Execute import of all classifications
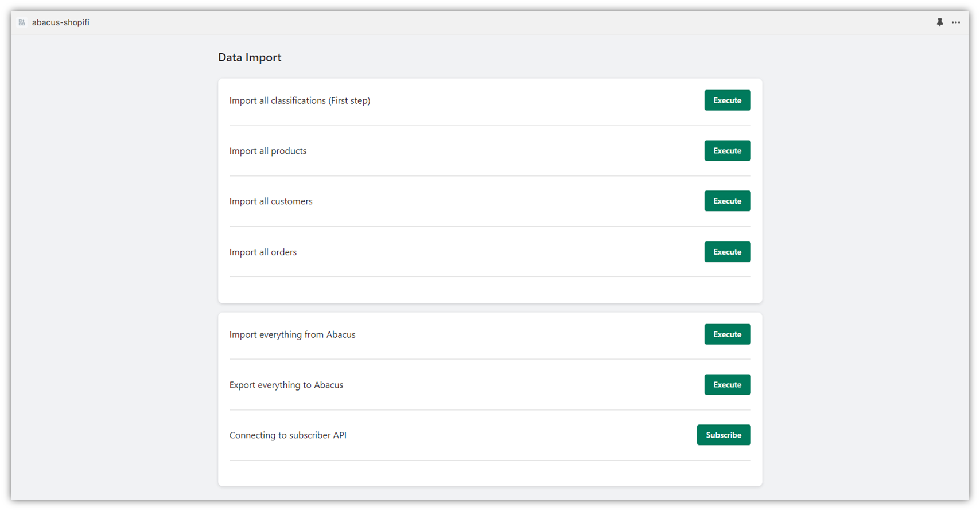The width and height of the screenshot is (980, 511). (x=727, y=100)
